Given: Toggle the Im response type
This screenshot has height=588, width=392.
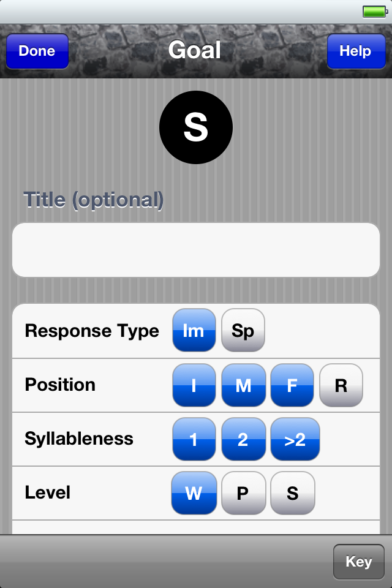Looking at the screenshot, I should click(194, 330).
